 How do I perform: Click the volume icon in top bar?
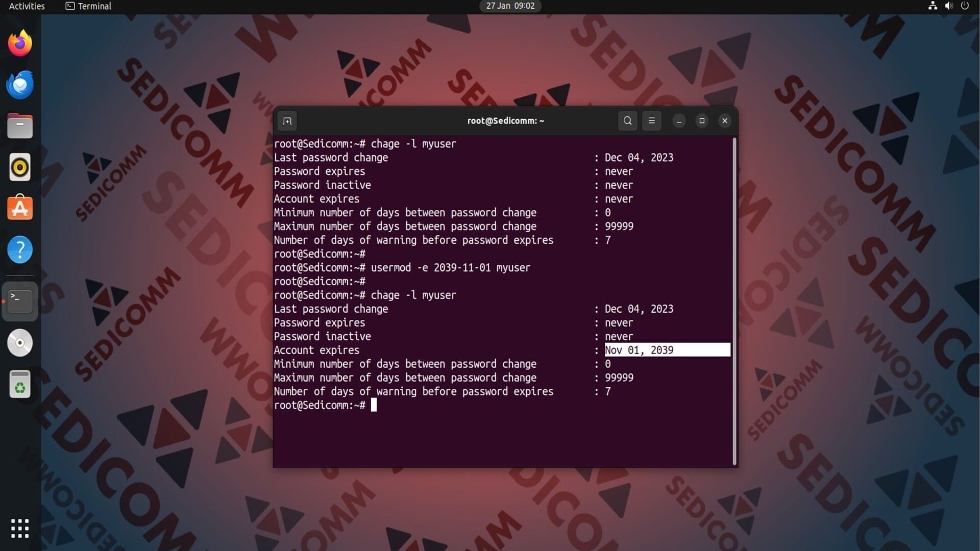(948, 6)
